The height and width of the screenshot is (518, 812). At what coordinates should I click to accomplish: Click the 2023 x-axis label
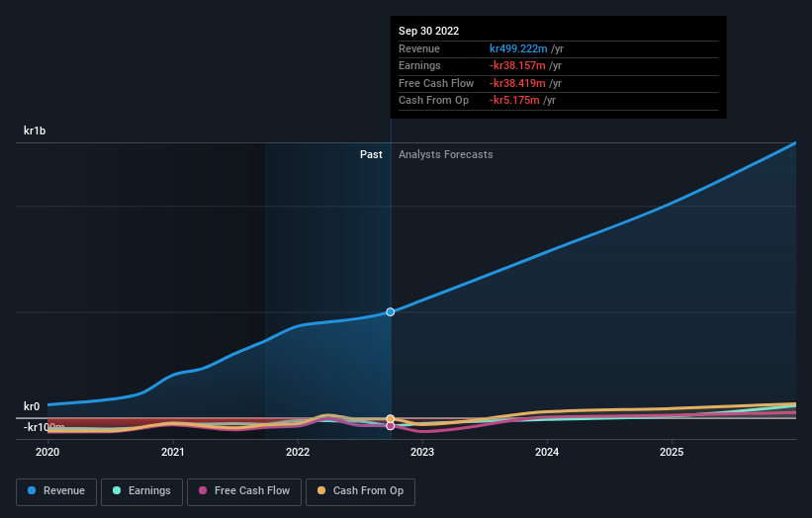click(422, 453)
